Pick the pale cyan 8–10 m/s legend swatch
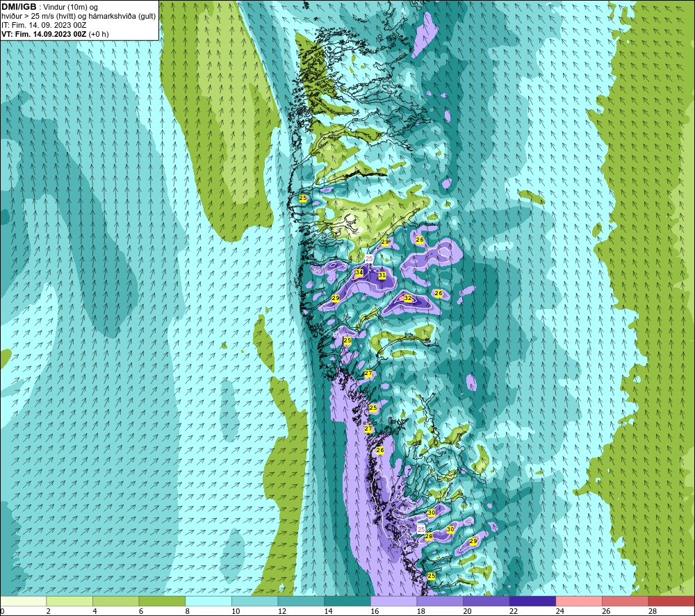Image resolution: width=695 pixels, height=616 pixels. pos(208,601)
